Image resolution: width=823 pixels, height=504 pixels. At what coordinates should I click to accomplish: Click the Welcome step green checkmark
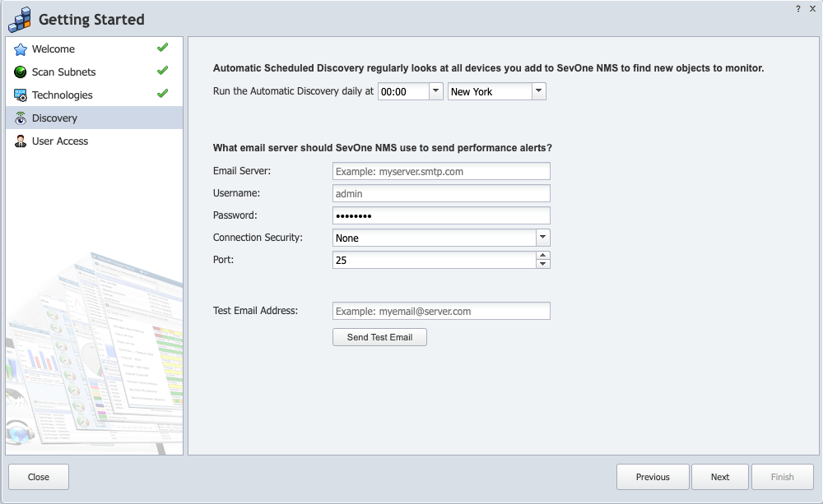163,48
